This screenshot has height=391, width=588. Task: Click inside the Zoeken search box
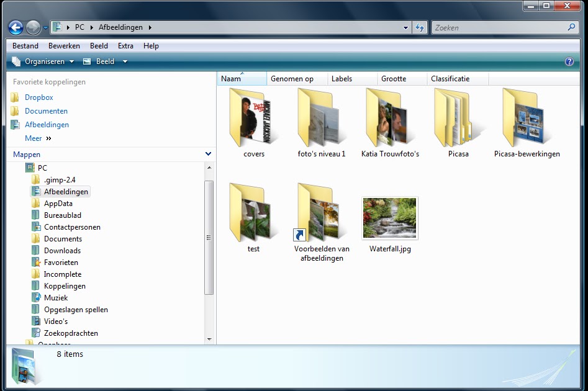[503, 27]
